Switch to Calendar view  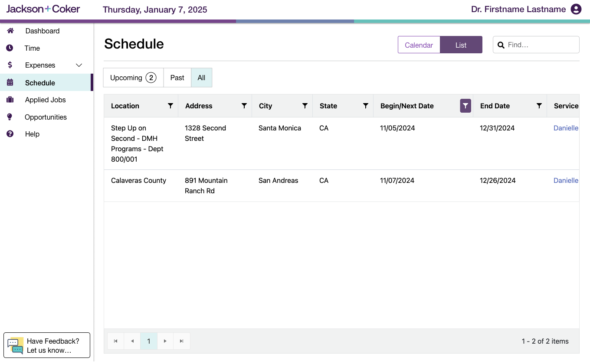tap(419, 45)
